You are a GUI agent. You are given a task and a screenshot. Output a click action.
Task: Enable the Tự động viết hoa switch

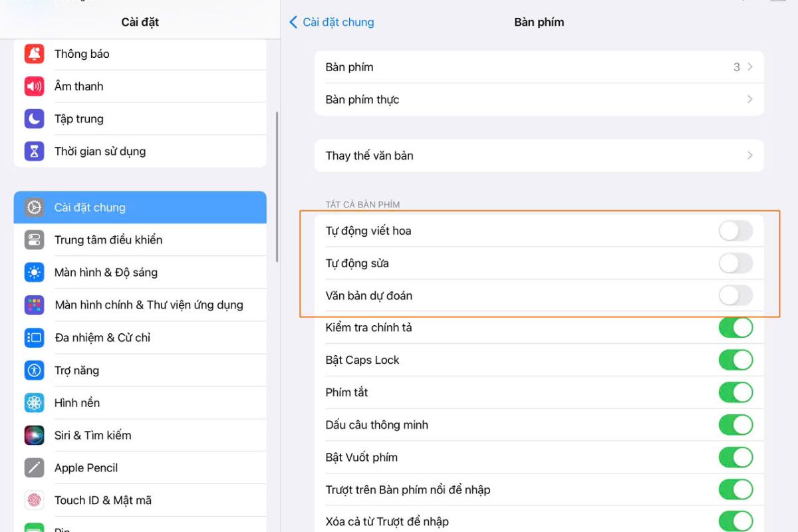(x=735, y=231)
